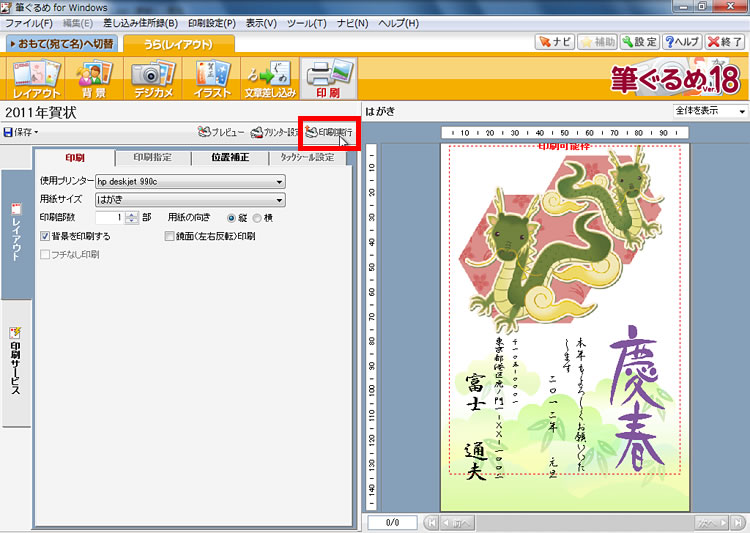This screenshot has width=750, height=533.
Task: Go to first page button
Action: pos(431,523)
